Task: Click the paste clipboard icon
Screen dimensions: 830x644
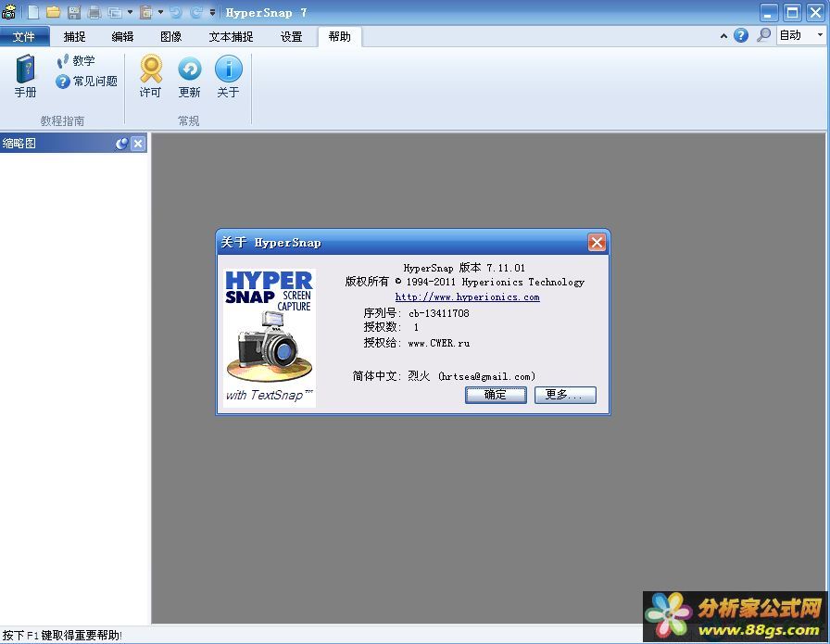Action: (145, 12)
